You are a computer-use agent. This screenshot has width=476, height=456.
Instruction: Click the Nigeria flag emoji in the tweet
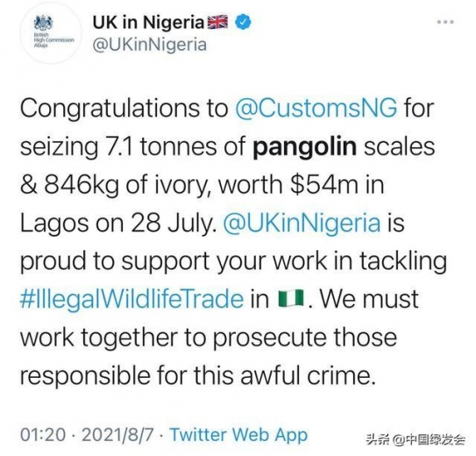(x=291, y=299)
